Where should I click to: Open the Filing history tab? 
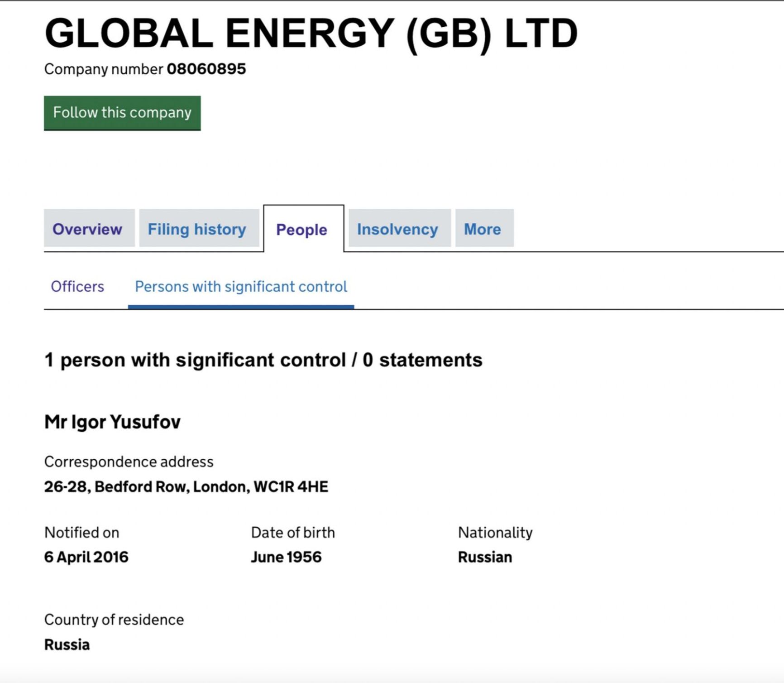click(x=196, y=229)
